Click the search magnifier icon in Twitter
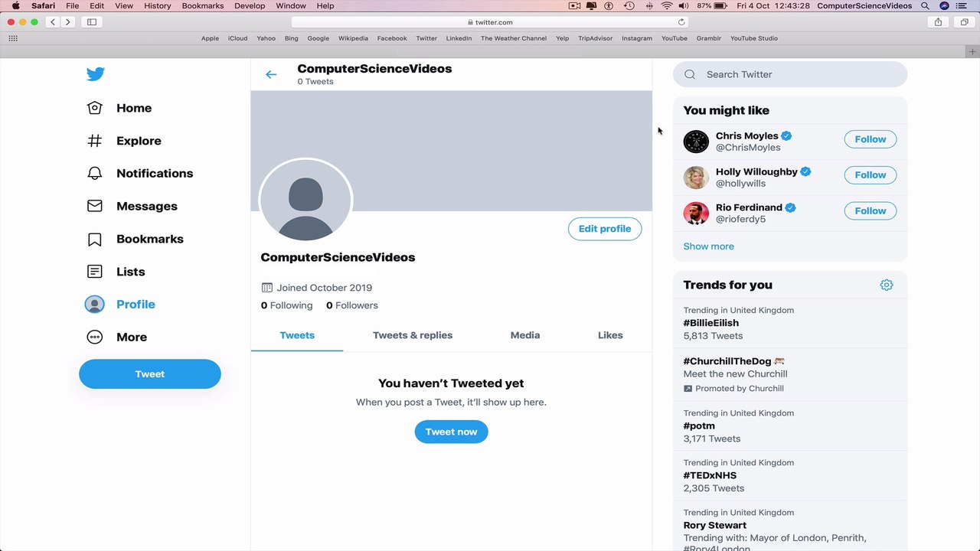The image size is (980, 551). [690, 74]
